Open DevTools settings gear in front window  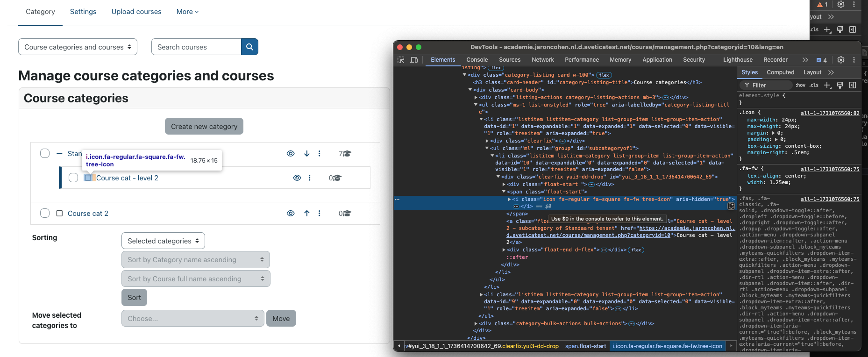[x=841, y=60]
